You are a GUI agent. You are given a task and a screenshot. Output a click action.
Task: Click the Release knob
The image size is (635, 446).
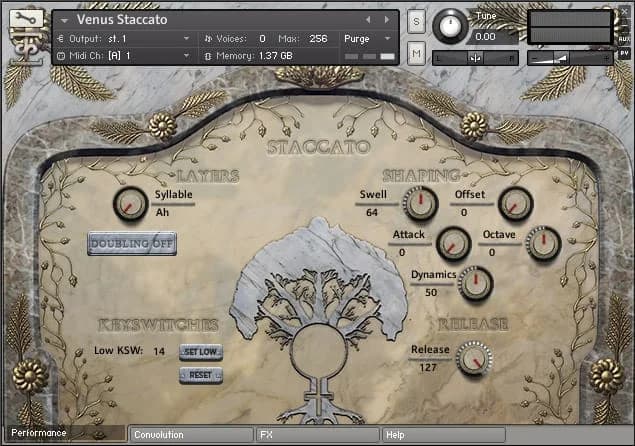coord(473,357)
